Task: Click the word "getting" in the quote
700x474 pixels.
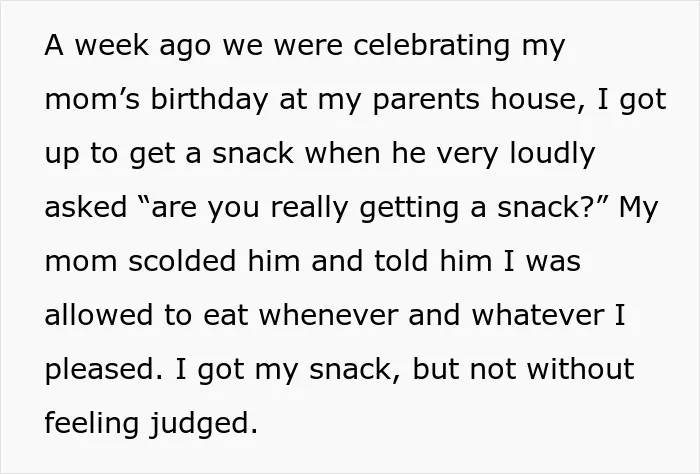Action: 409,208
